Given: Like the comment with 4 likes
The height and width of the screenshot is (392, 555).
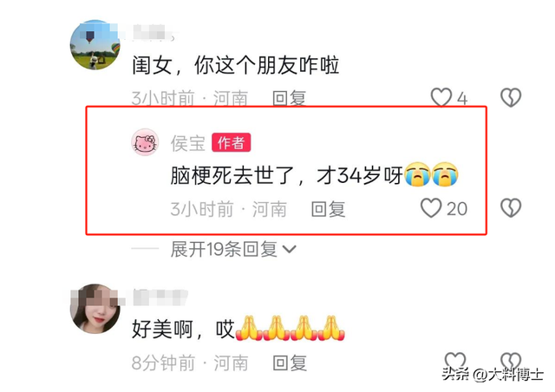Looking at the screenshot, I should coord(441,97).
